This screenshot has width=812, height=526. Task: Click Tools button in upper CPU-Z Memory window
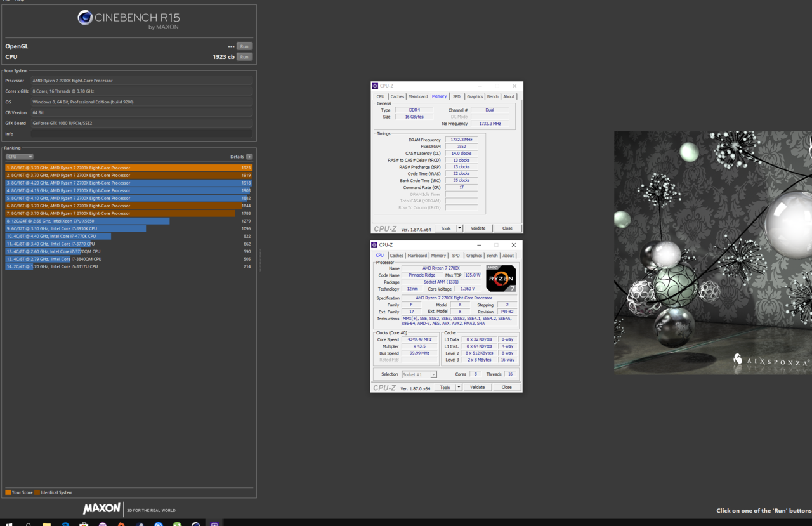[x=446, y=228]
